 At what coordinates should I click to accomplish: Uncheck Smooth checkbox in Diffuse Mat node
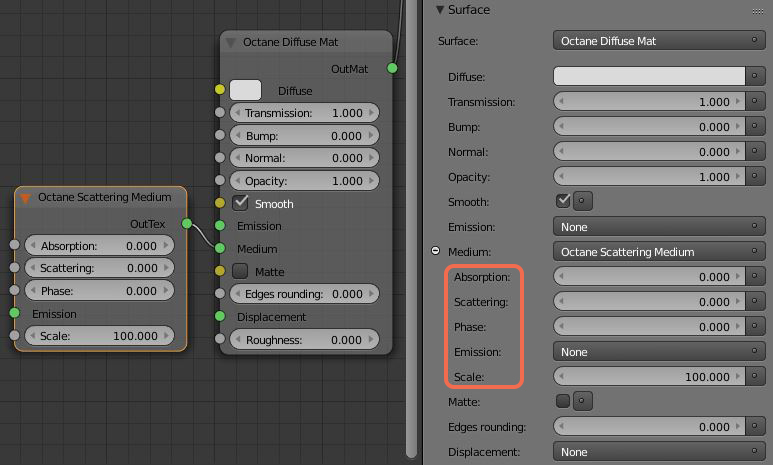point(240,203)
